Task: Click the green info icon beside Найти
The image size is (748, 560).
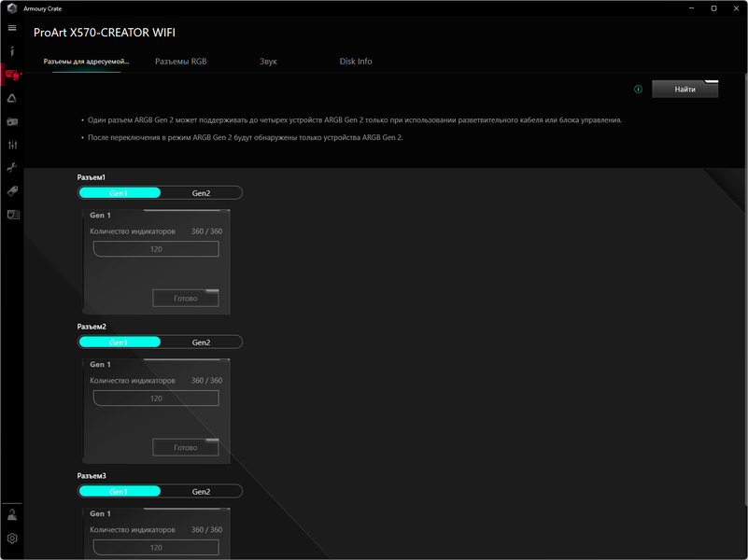Action: coord(638,89)
